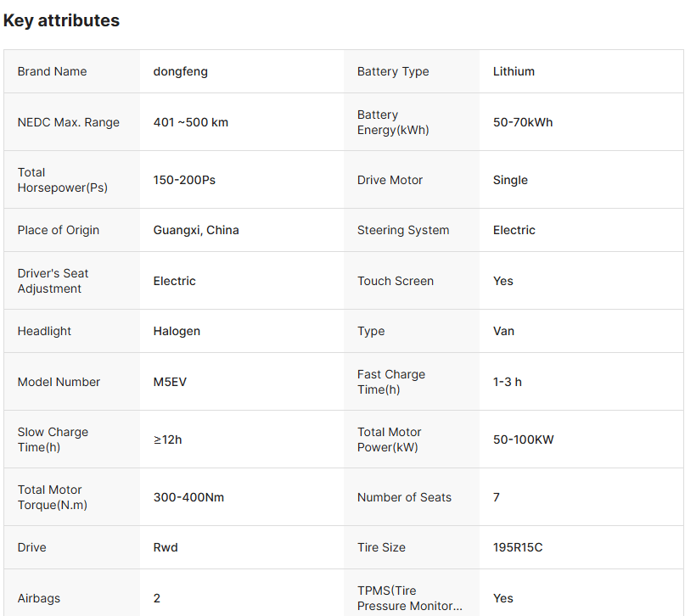685x616 pixels.
Task: Click the Touch Screen label
Action: 396,281
